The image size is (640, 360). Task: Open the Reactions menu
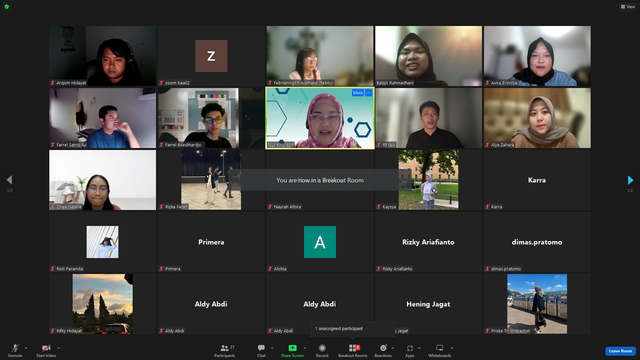tap(383, 350)
